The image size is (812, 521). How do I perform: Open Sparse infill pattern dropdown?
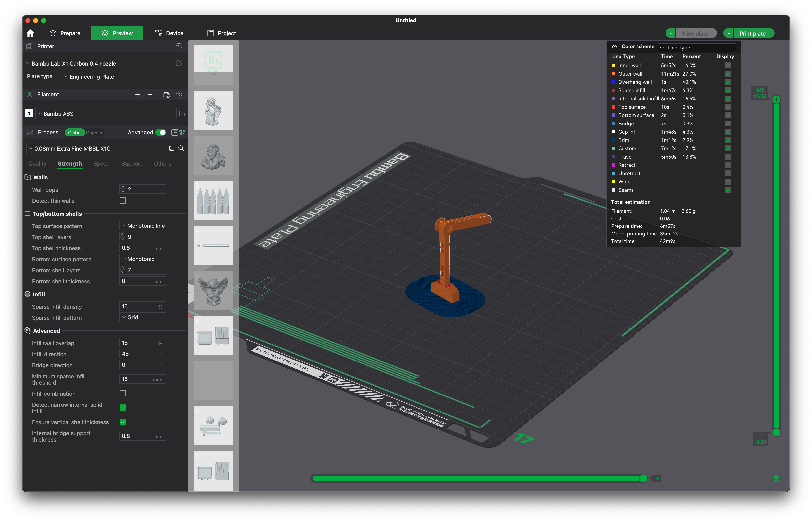143,317
